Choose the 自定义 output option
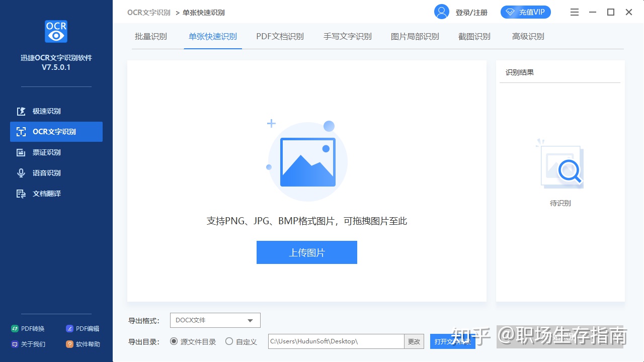Viewport: 644px width, 362px height. pos(229,341)
